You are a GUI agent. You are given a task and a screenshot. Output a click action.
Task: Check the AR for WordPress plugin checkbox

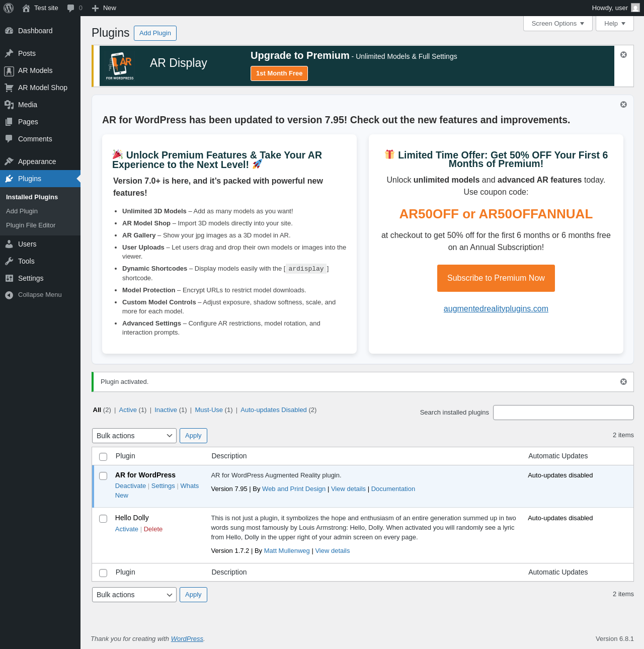pos(103,476)
